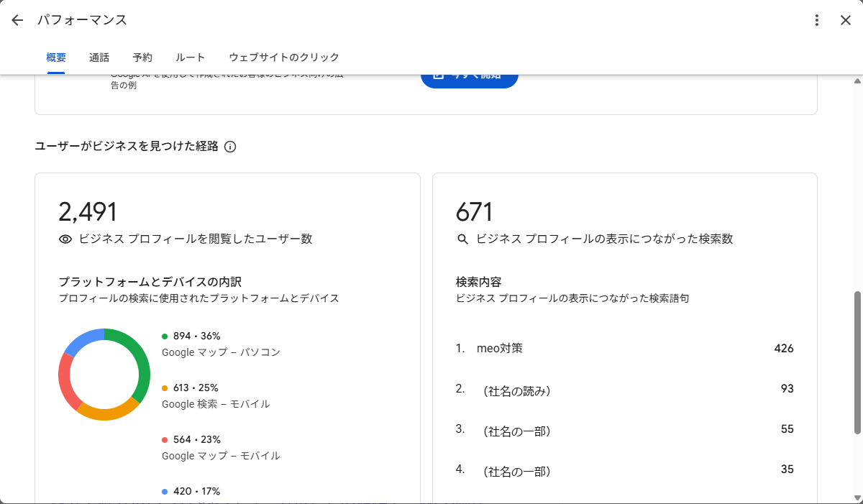Click the パフォーマンス title text
This screenshot has width=863, height=504.
(x=82, y=20)
